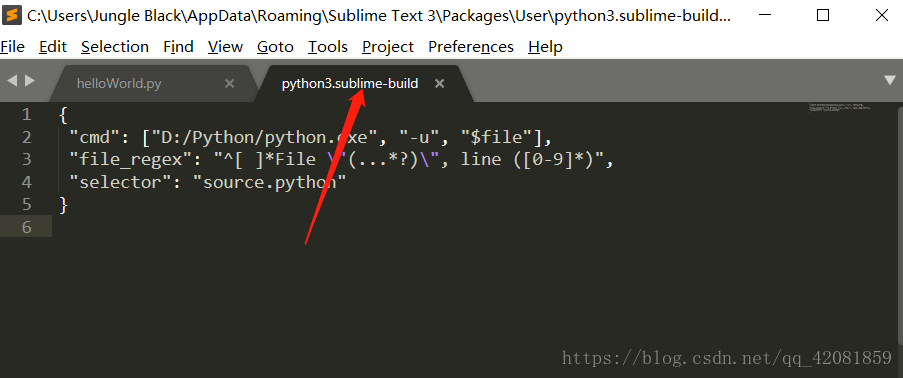Click line number 3 in the gutter
The image size is (903, 378).
(26, 160)
